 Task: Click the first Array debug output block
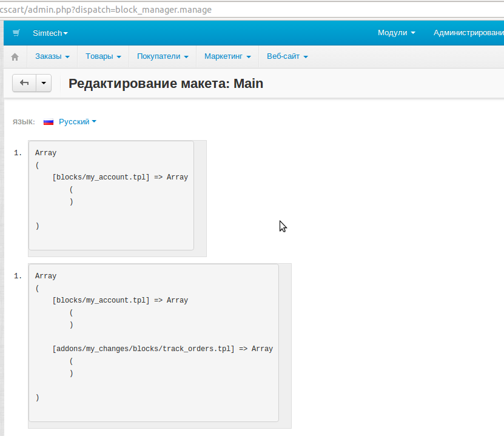tap(111, 195)
